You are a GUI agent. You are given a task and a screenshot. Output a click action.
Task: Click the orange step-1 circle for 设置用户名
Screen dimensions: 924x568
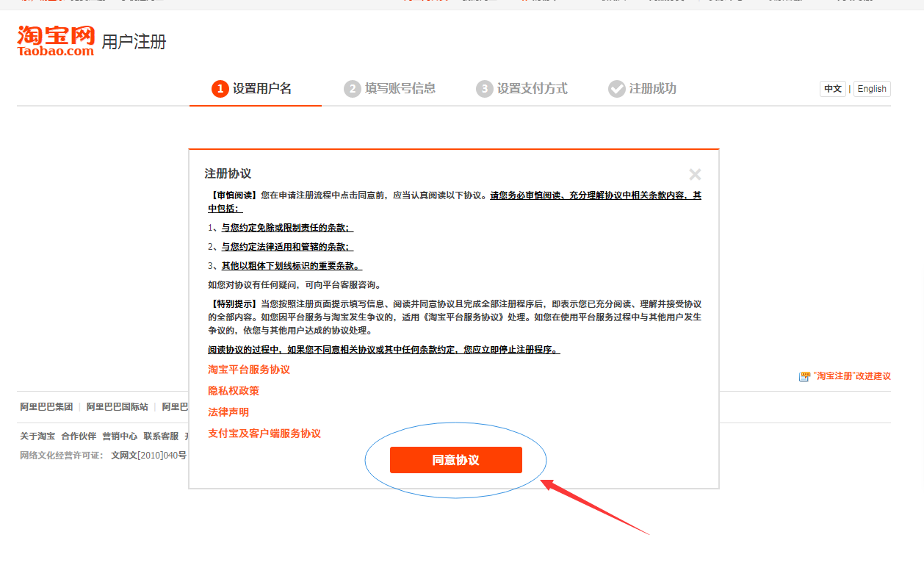[x=220, y=89]
